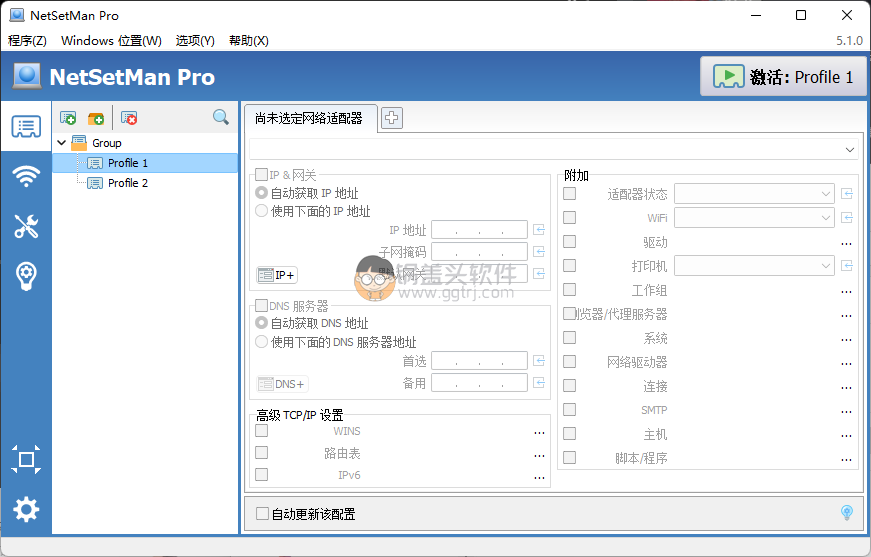The width and height of the screenshot is (871, 557).
Task: Open route table ellipsis
Action: tap(539, 455)
